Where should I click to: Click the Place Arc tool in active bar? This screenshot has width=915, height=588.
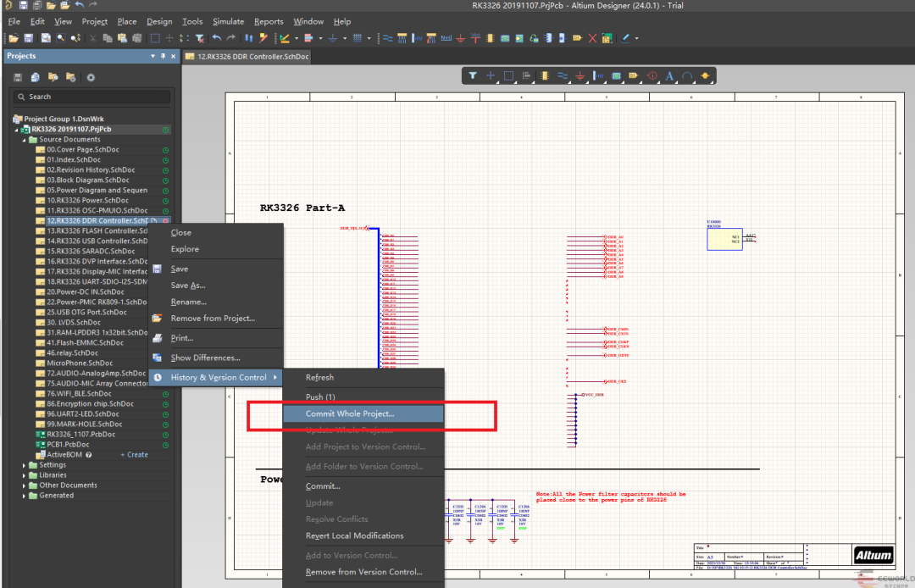[x=687, y=76]
